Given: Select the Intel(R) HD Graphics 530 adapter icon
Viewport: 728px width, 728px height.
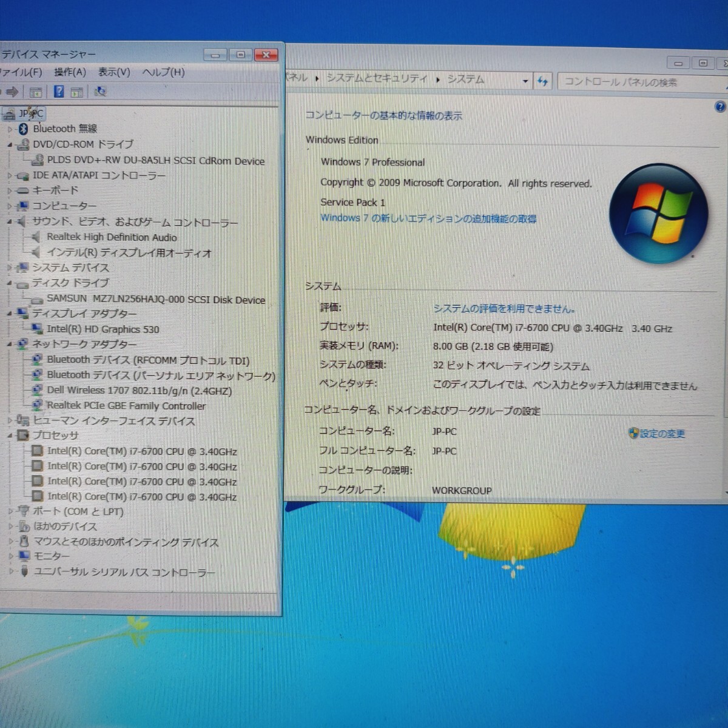Looking at the screenshot, I should [x=37, y=329].
